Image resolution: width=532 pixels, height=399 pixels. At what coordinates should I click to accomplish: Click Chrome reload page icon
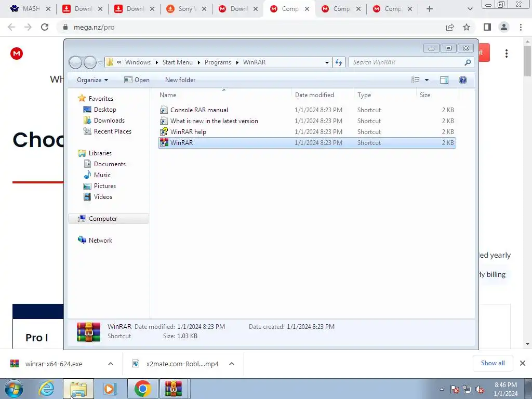[x=45, y=27]
